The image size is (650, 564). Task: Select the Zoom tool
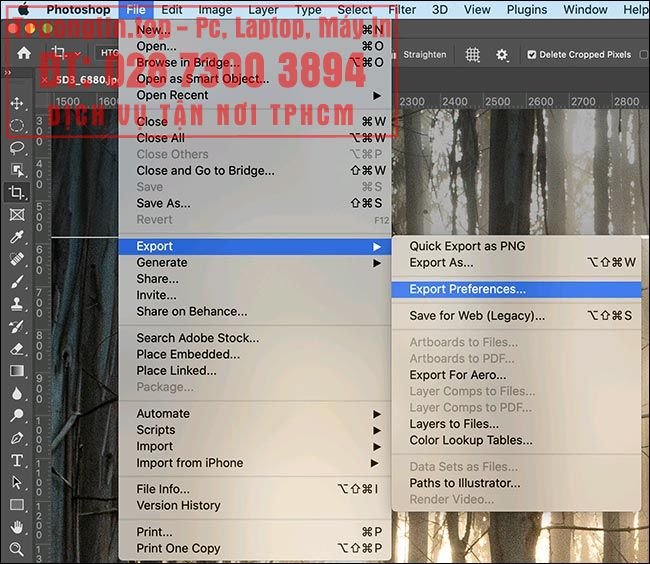[x=17, y=549]
